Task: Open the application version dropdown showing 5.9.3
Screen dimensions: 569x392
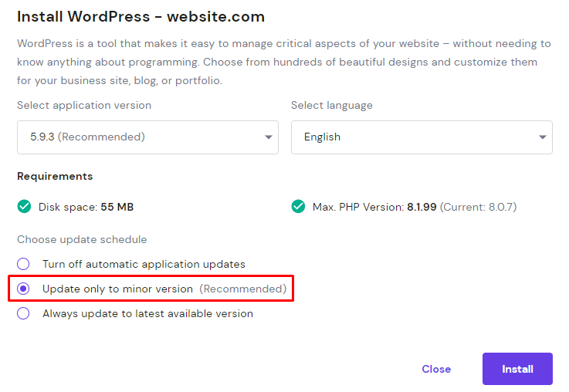Action: click(x=147, y=137)
